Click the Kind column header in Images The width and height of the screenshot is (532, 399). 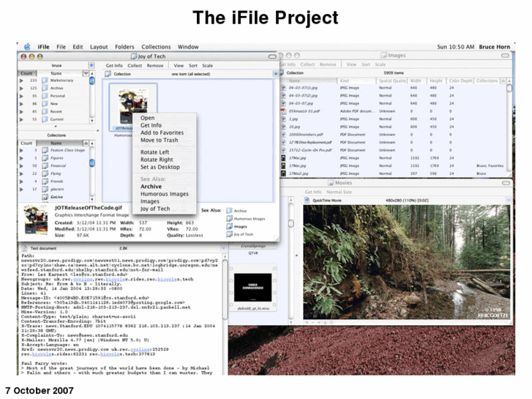[x=356, y=81]
